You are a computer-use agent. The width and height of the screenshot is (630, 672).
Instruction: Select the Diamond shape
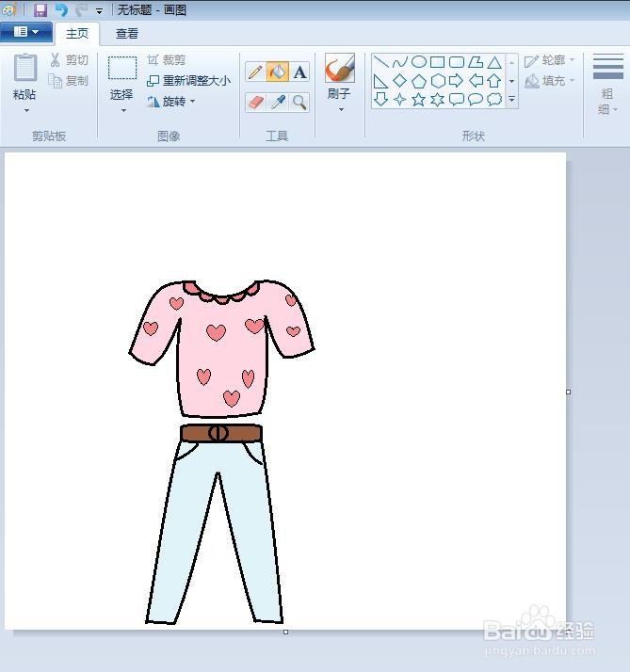(399, 81)
